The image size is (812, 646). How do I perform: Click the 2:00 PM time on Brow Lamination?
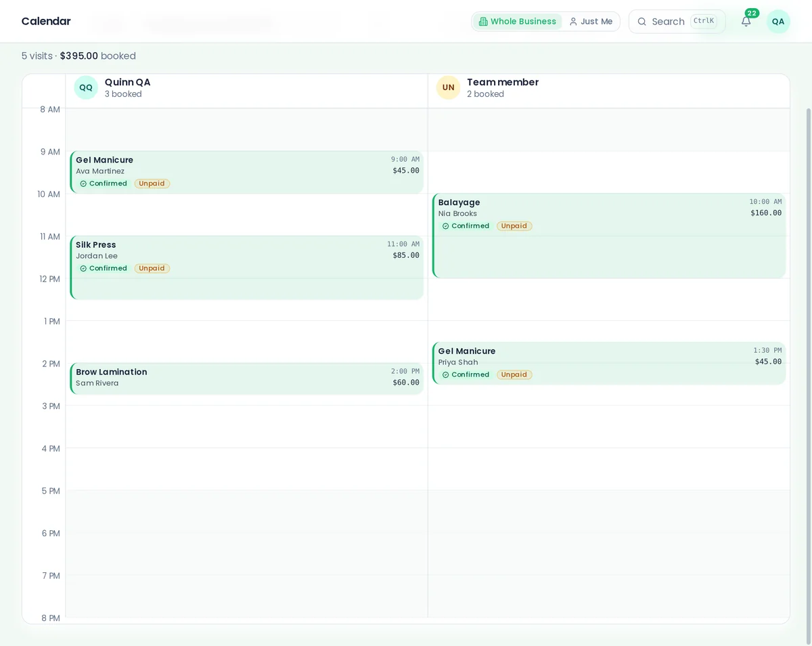405,372
